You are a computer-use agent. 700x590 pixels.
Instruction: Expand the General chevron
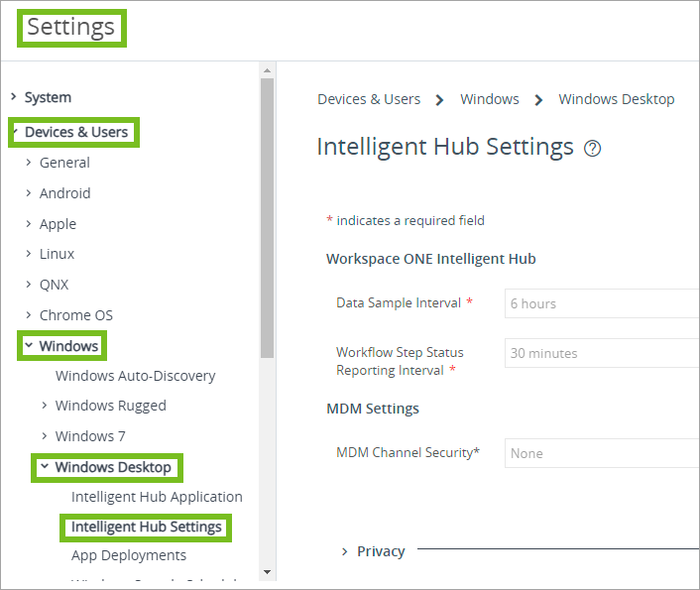[29, 163]
